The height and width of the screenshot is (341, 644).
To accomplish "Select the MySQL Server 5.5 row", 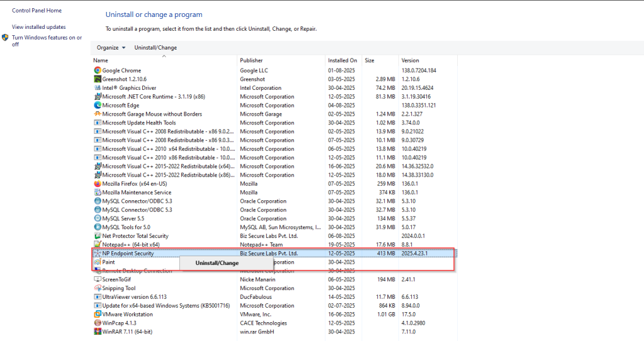I will pos(123,219).
